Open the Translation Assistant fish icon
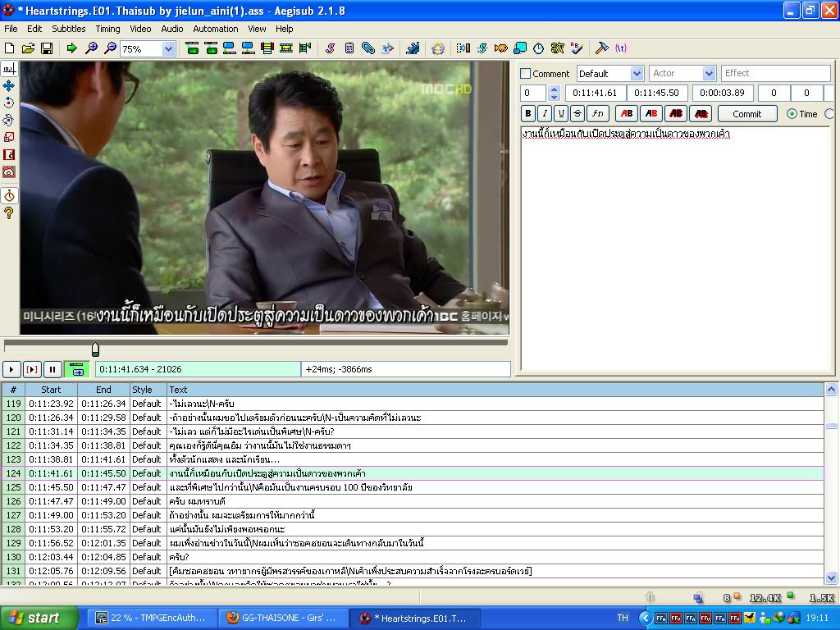Screen dimensions: 840x630 (501, 48)
